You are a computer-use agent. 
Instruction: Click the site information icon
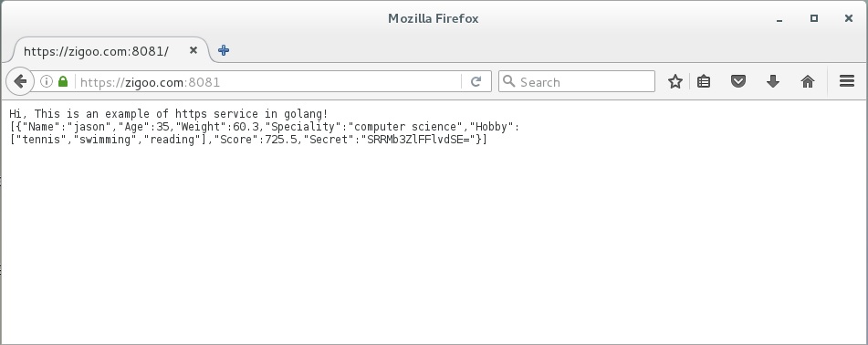click(47, 81)
